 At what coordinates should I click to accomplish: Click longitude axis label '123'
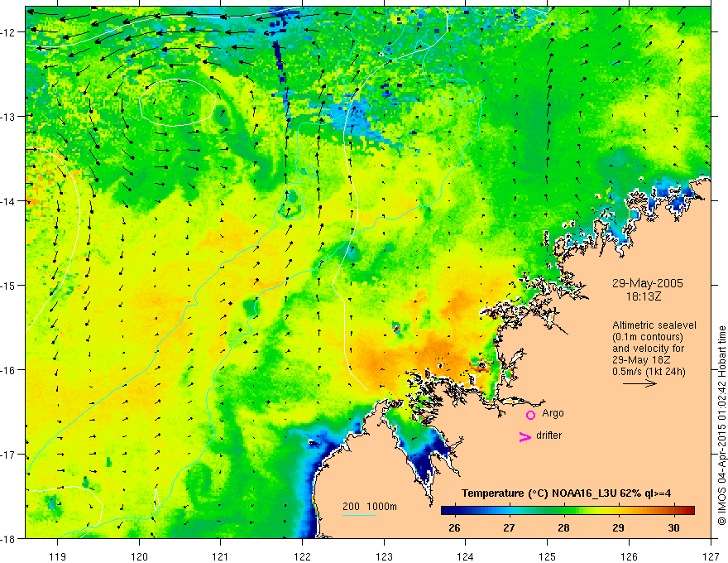click(384, 556)
